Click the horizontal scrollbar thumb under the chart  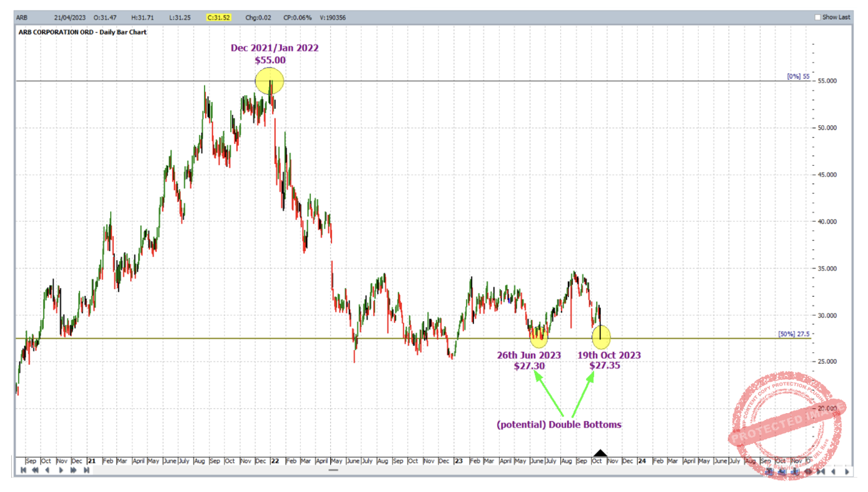334,469
